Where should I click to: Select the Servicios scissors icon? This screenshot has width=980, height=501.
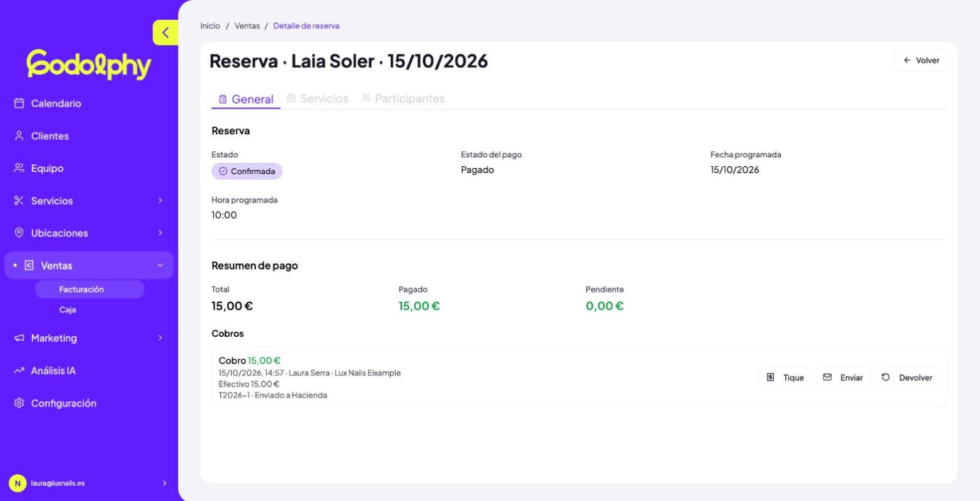coord(19,201)
